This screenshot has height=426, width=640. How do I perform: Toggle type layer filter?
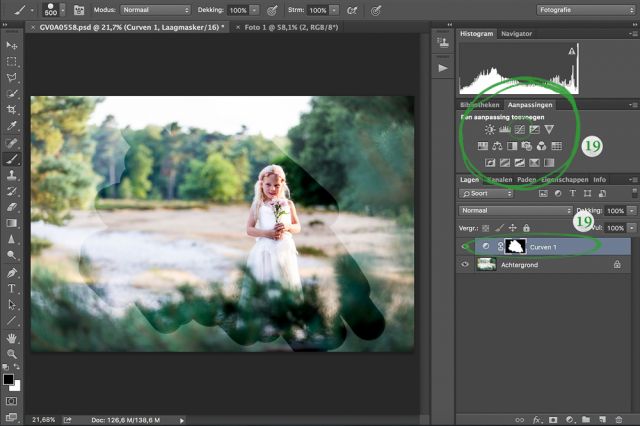[572, 193]
